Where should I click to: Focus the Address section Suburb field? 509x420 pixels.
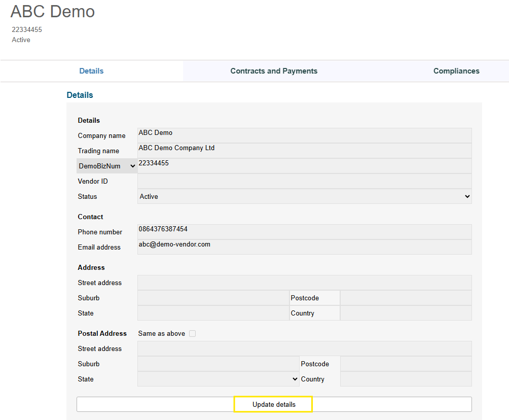tap(213, 298)
